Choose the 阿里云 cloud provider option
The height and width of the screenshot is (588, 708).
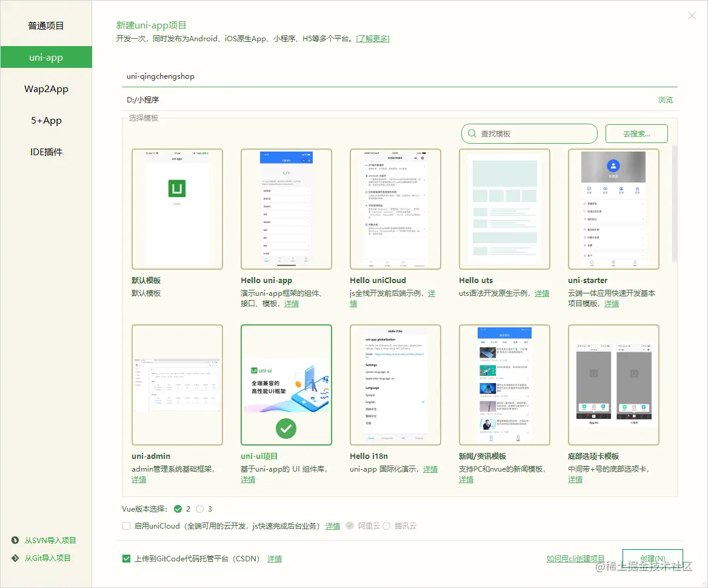(350, 526)
